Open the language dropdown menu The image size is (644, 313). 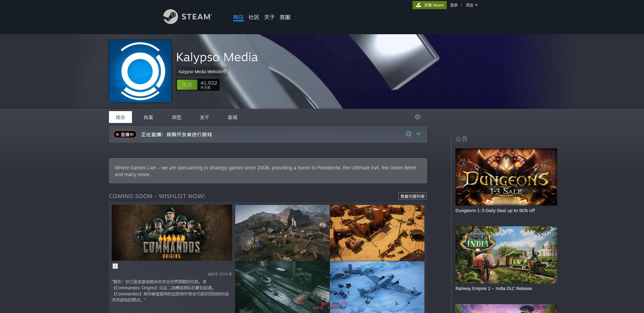pyautogui.click(x=471, y=5)
